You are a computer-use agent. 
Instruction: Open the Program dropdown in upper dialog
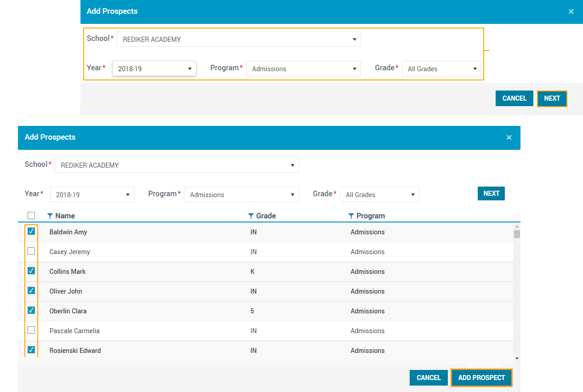click(x=303, y=68)
